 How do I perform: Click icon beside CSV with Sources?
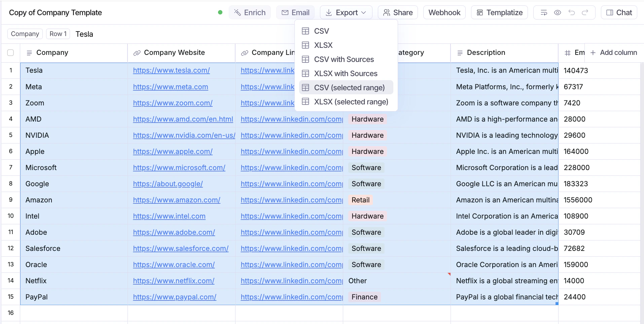306,59
